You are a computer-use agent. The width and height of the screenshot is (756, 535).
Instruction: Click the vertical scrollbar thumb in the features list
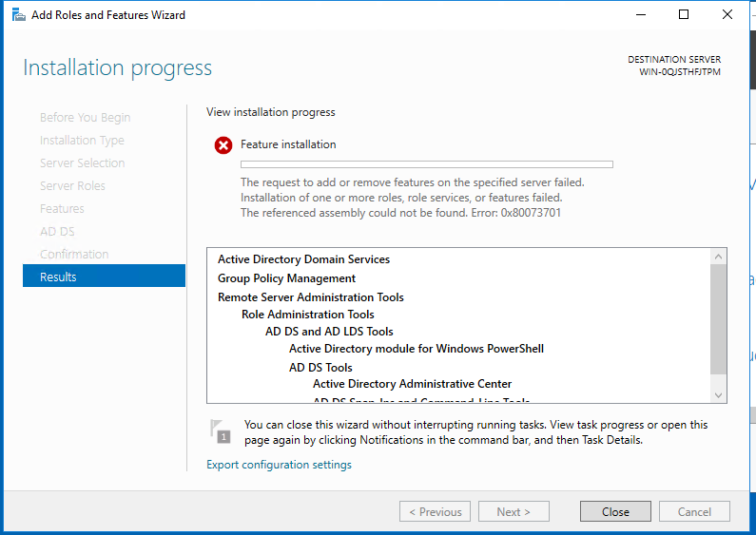pyautogui.click(x=718, y=319)
